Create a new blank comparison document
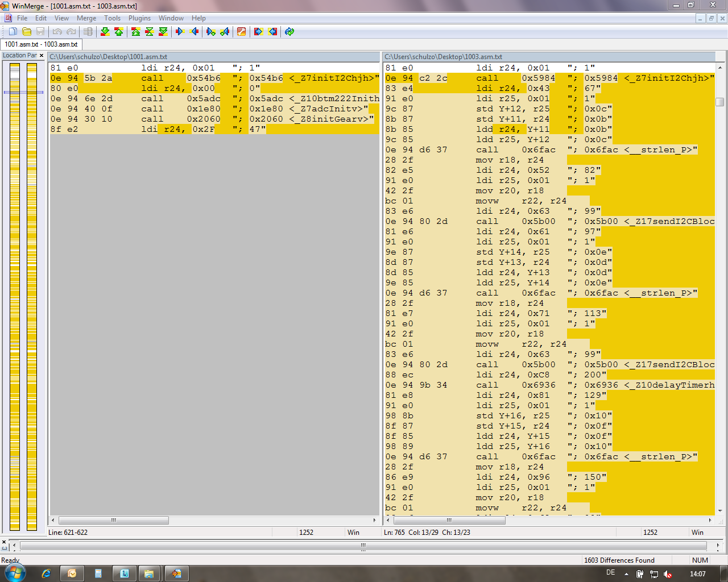This screenshot has width=728, height=582. [13, 32]
